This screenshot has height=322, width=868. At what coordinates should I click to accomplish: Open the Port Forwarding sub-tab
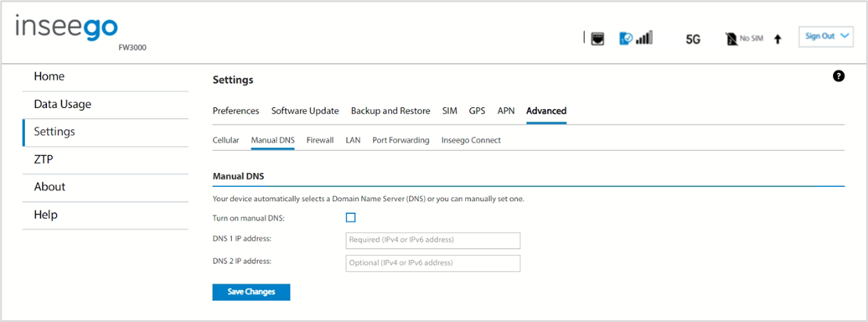pyautogui.click(x=400, y=141)
